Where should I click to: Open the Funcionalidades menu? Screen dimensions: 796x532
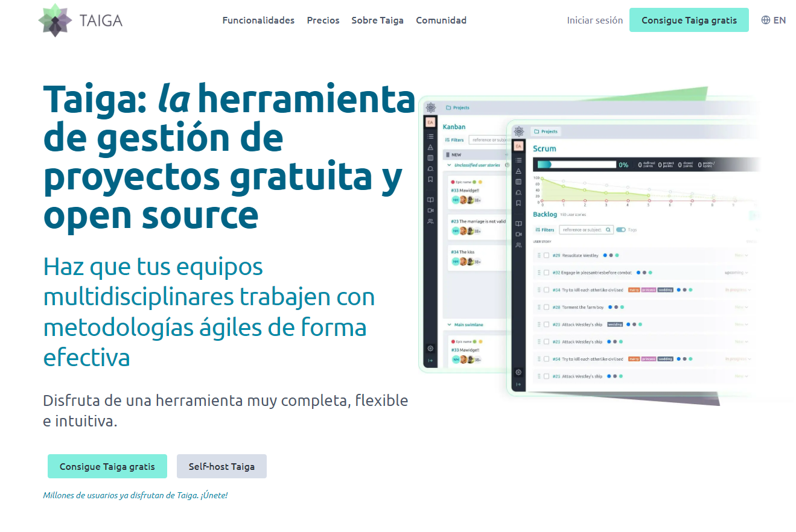[x=258, y=20]
